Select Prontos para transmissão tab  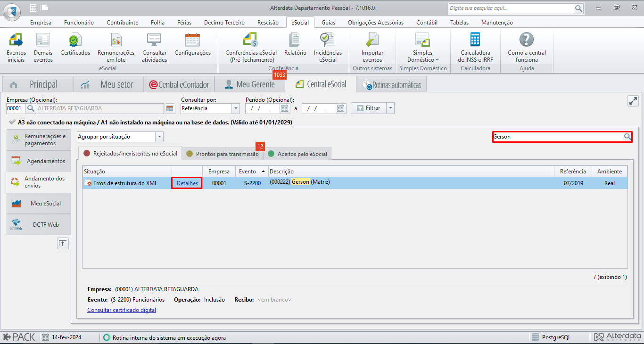[223, 154]
